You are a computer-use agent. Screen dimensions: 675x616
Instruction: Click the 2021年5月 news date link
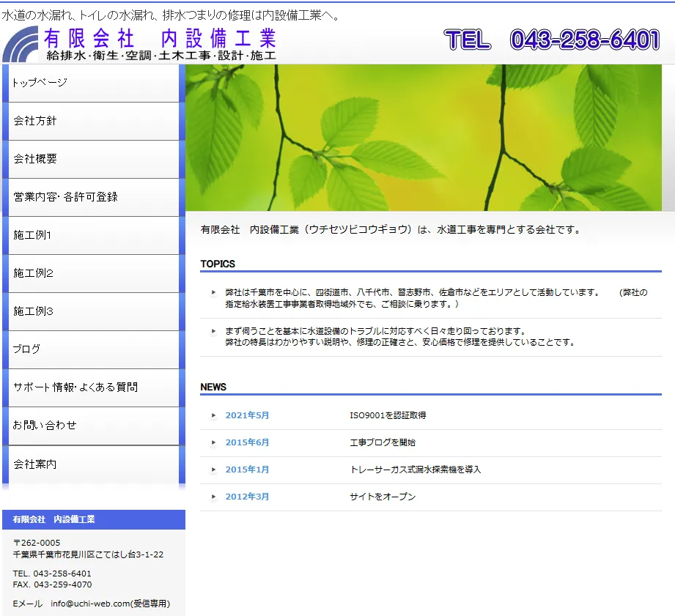click(247, 415)
